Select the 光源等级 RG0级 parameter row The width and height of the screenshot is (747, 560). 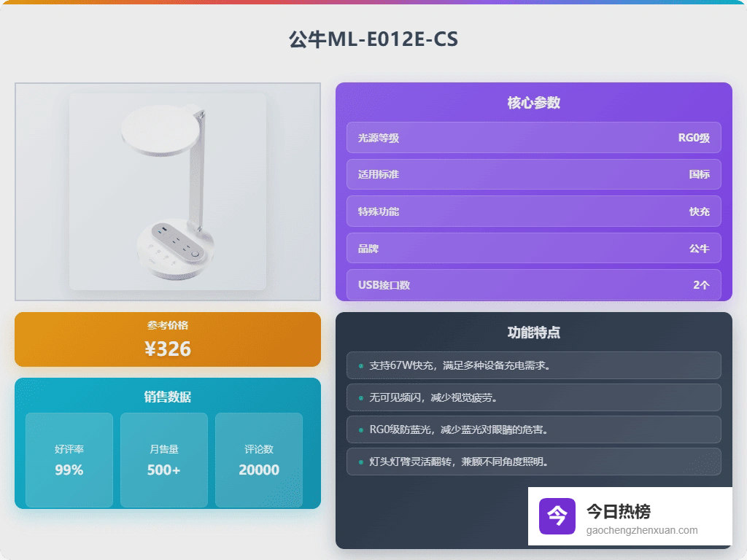point(533,138)
